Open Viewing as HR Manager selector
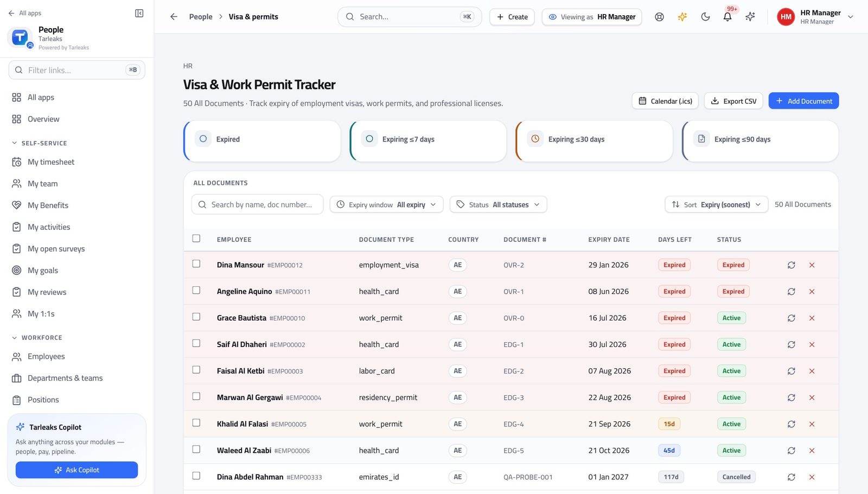Image resolution: width=868 pixels, height=494 pixels. 592,17
